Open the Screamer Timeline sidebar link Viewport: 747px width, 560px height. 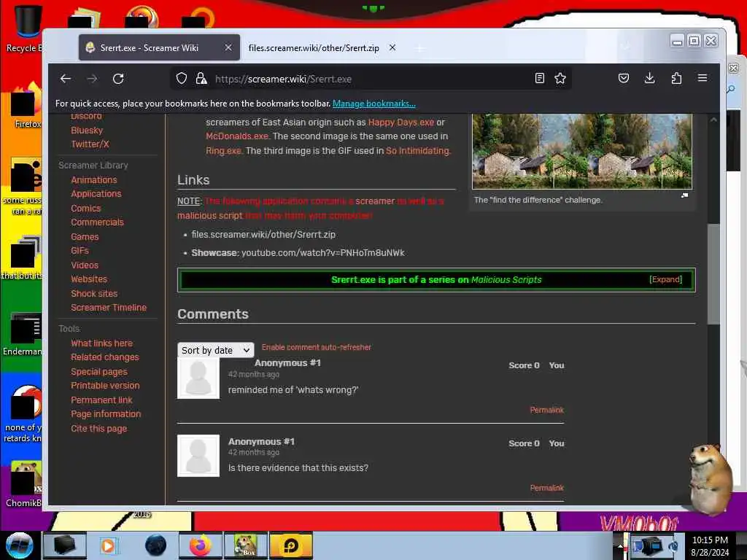point(109,308)
